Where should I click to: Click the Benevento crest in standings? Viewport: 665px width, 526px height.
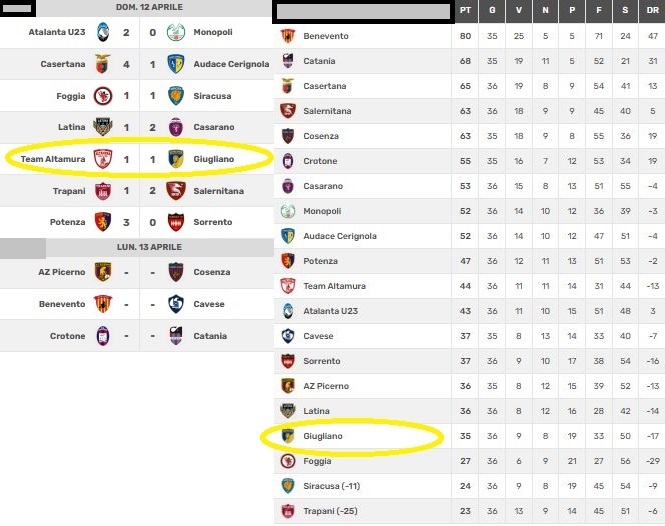[x=288, y=36]
